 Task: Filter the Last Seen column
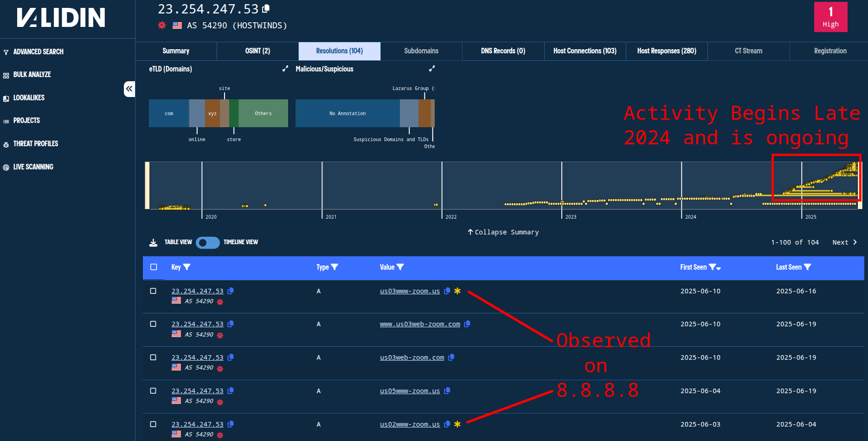click(808, 267)
